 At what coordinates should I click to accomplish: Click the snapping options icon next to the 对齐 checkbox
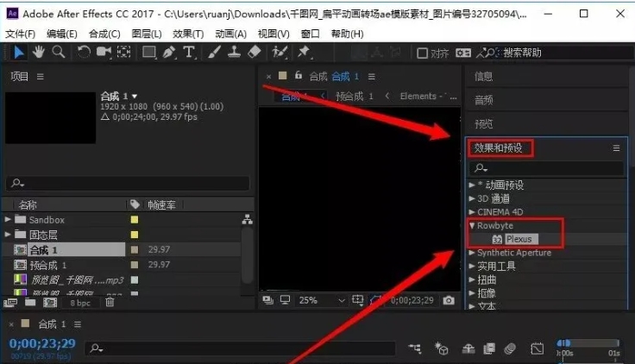(x=463, y=53)
